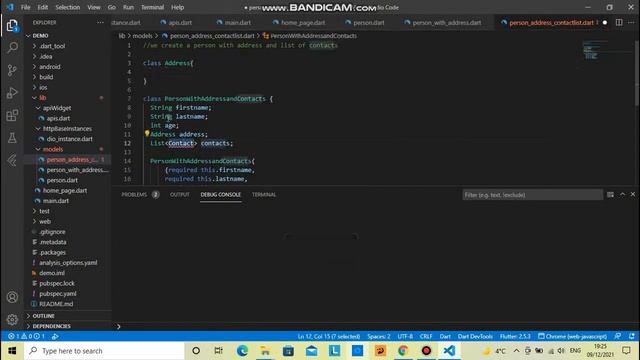Change Spaces: 2 indentation setting
The image size is (640, 360).
[x=379, y=336]
